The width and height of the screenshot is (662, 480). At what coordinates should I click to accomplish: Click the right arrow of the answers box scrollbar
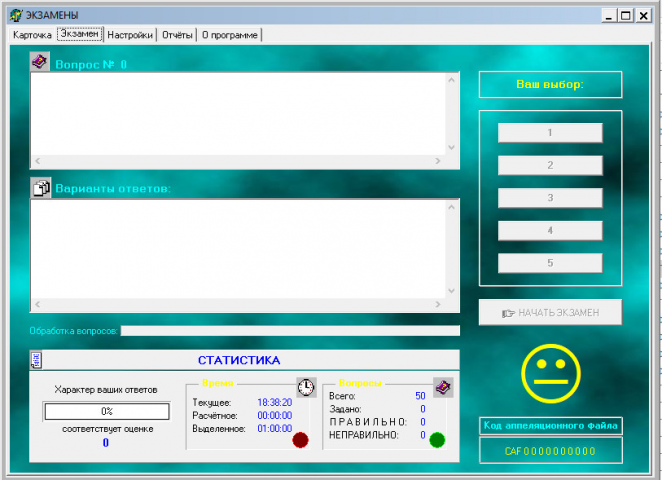click(438, 304)
